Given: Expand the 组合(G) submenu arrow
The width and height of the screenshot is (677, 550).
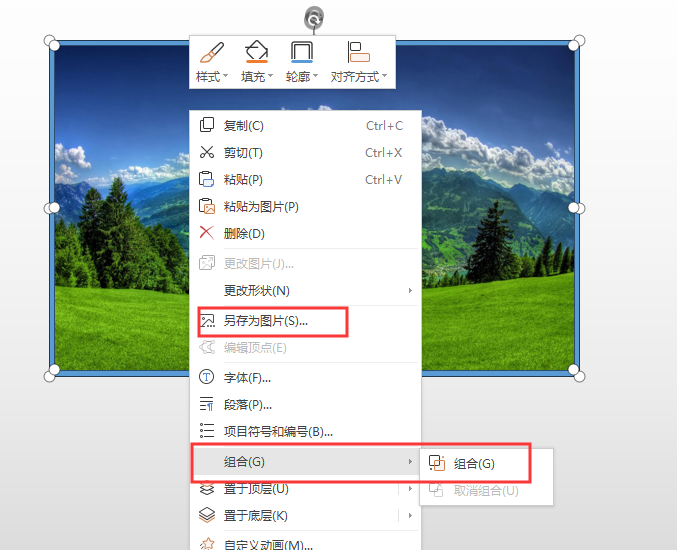Looking at the screenshot, I should (x=410, y=461).
